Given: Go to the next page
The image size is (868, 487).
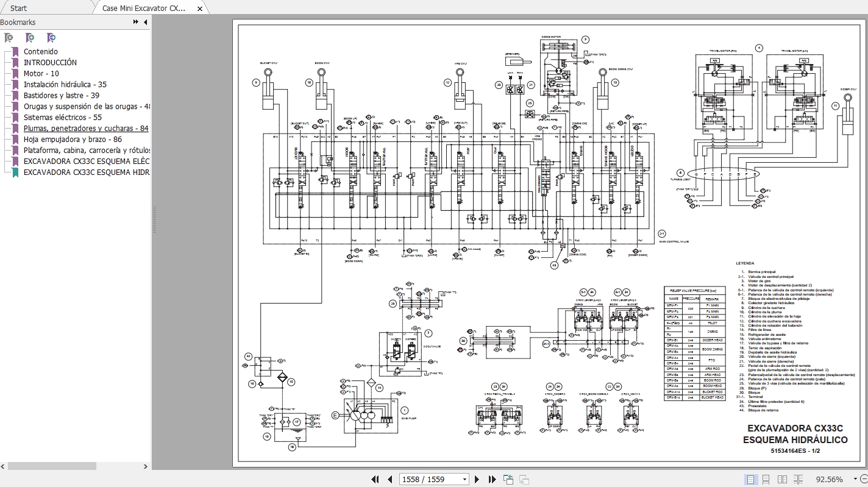Looking at the screenshot, I should tap(477, 480).
